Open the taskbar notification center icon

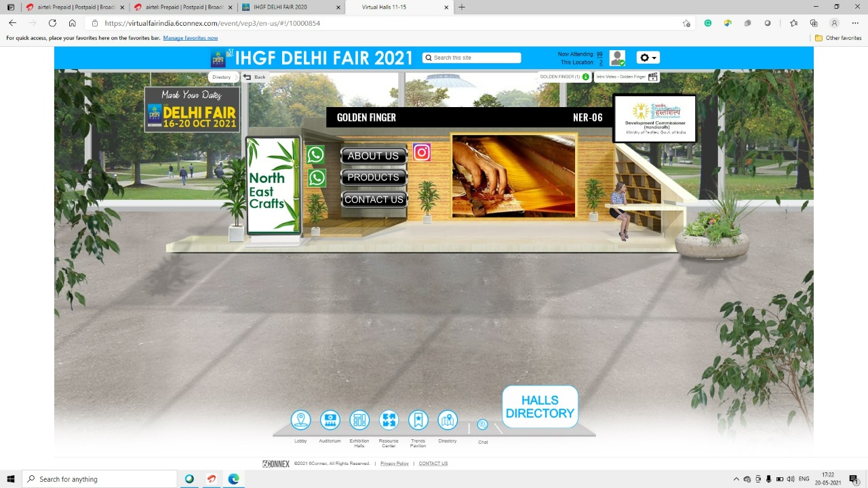[x=854, y=479]
